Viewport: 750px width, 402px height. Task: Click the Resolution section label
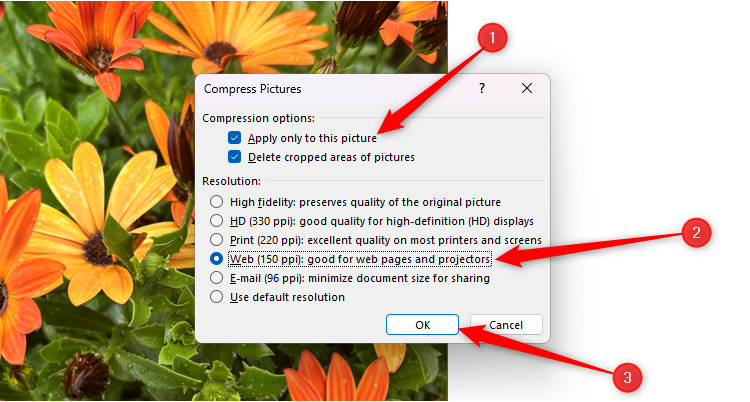pyautogui.click(x=231, y=181)
